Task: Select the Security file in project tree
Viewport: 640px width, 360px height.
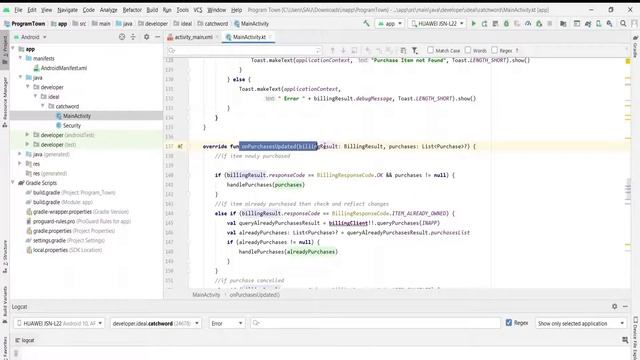Action: [68, 125]
